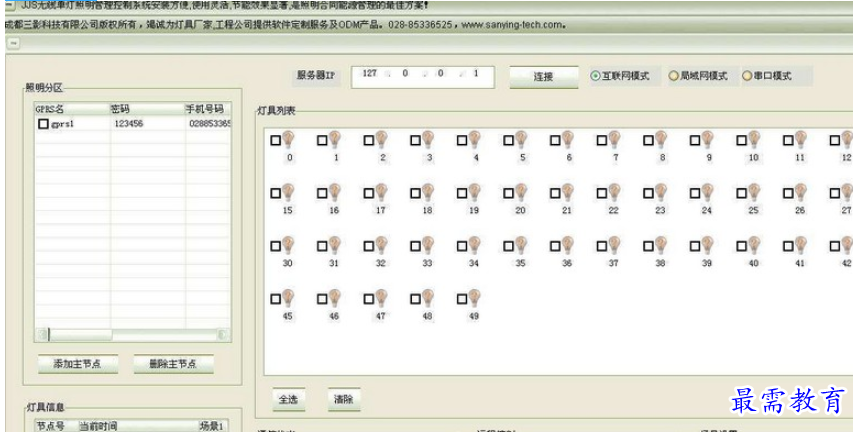Tick the checkbox for lamp 20

(x=508, y=193)
